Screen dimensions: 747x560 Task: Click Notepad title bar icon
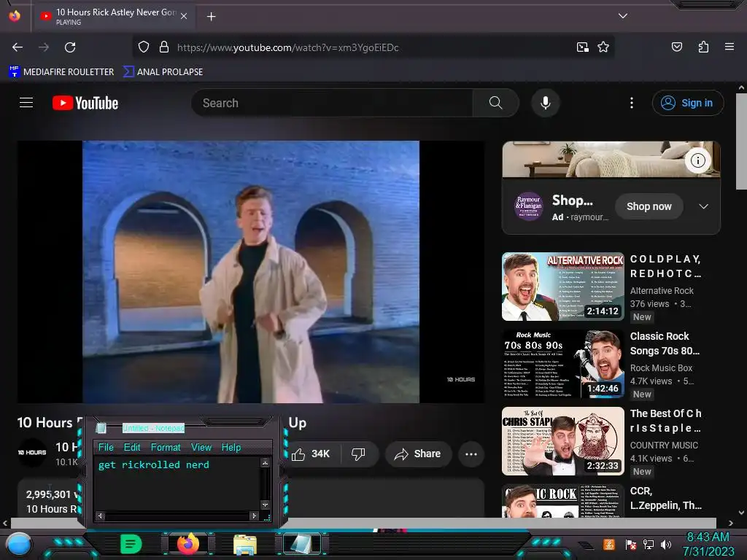pyautogui.click(x=101, y=428)
